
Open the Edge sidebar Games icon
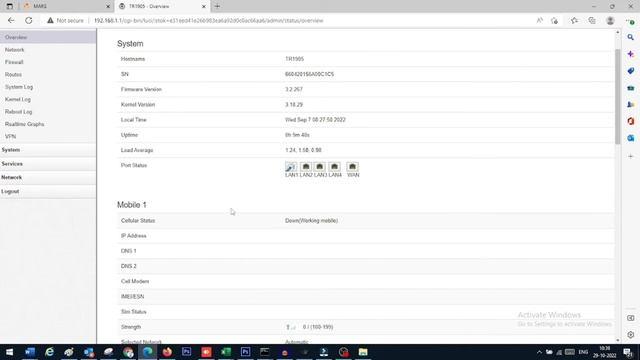click(631, 104)
